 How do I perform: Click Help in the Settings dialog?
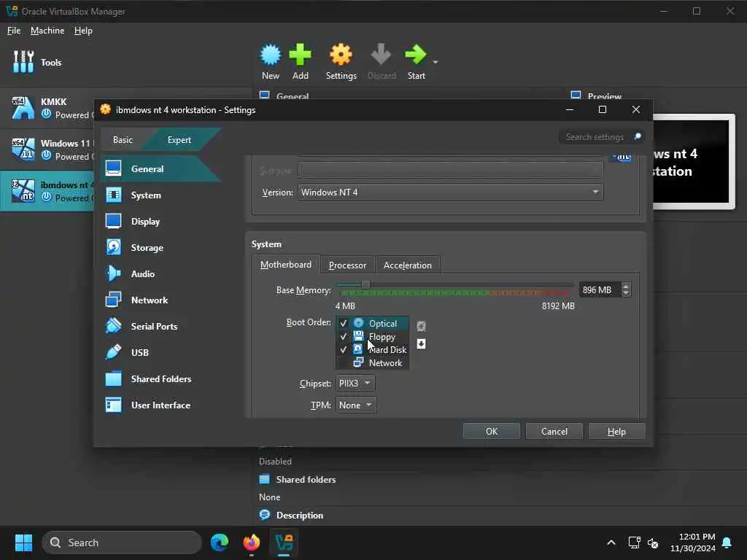coord(616,432)
